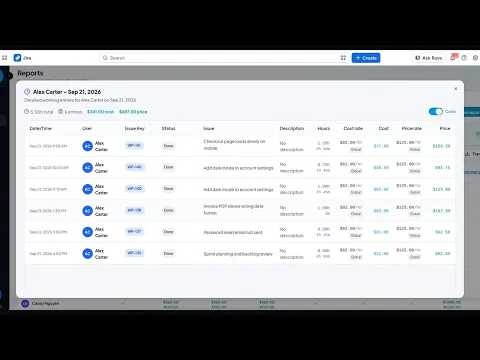Viewport: 480px width, 360px height.
Task: Select the $341.00 cost summary
Action: 100,112
